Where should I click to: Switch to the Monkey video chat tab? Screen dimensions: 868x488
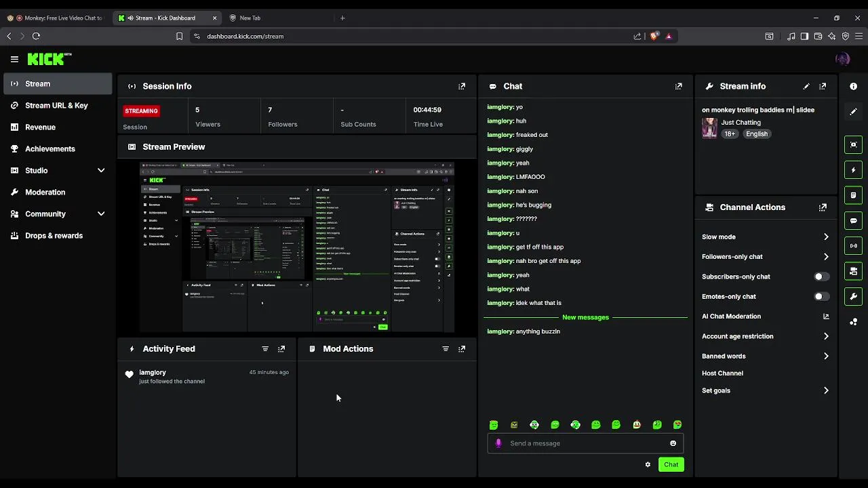tap(57, 18)
